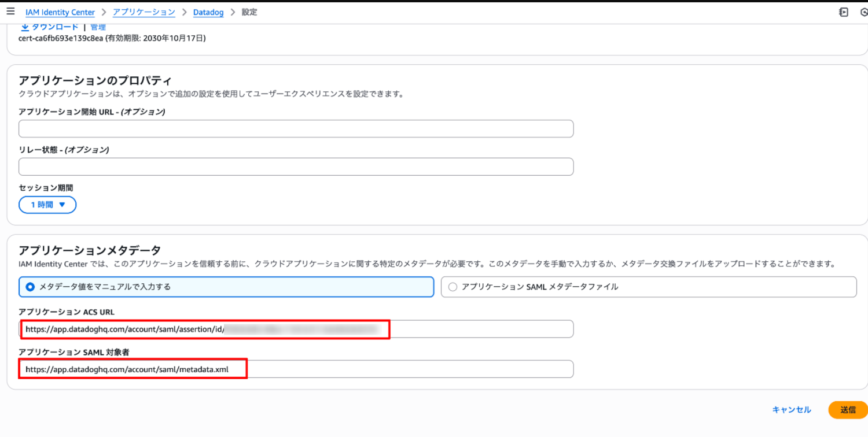Open the セッション期間 dropdown showing 1時間
This screenshot has height=437, width=868.
point(47,204)
